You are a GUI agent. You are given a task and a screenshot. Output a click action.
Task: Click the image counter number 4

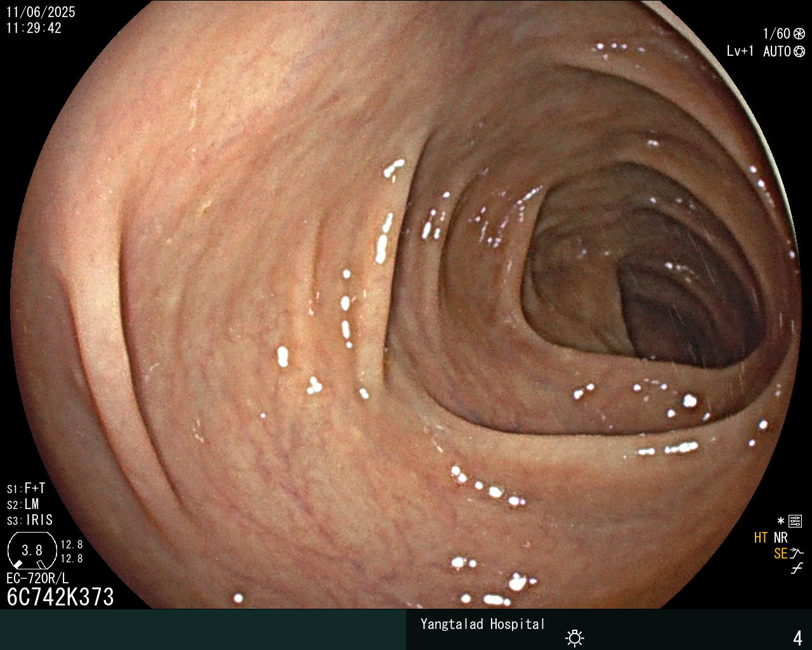pyautogui.click(x=798, y=638)
